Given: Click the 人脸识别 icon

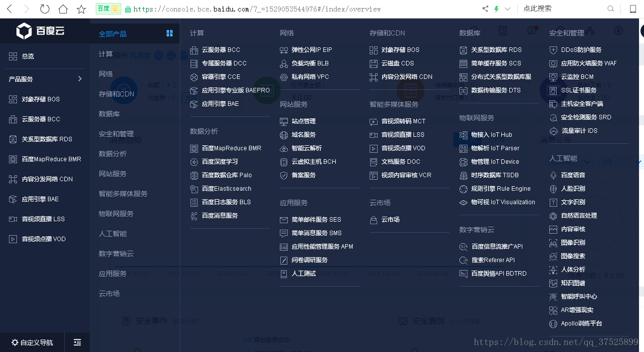Looking at the screenshot, I should coord(553,189).
